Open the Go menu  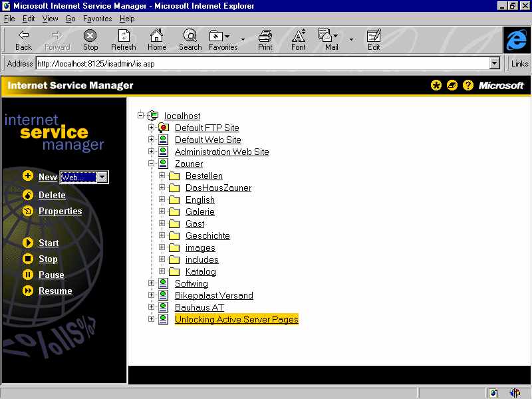point(70,19)
